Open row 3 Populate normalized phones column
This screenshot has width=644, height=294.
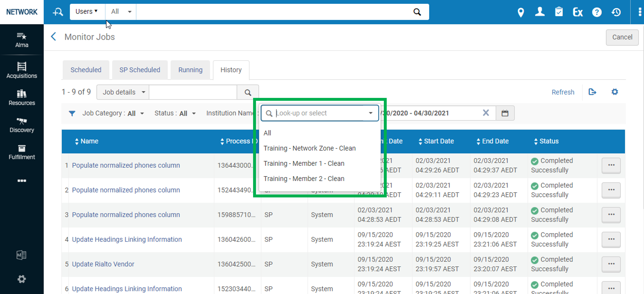pyautogui.click(x=126, y=215)
